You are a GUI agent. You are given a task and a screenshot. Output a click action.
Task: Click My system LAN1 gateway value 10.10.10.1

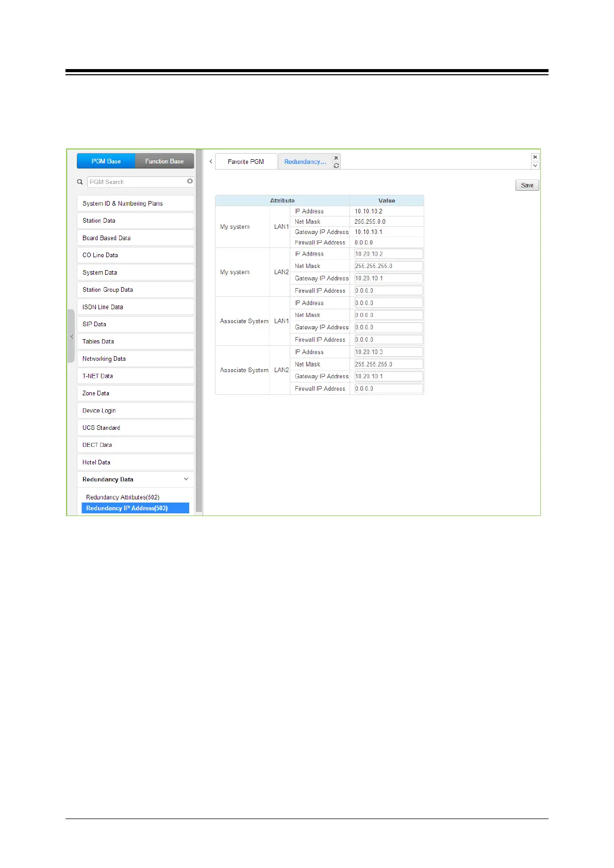click(369, 232)
